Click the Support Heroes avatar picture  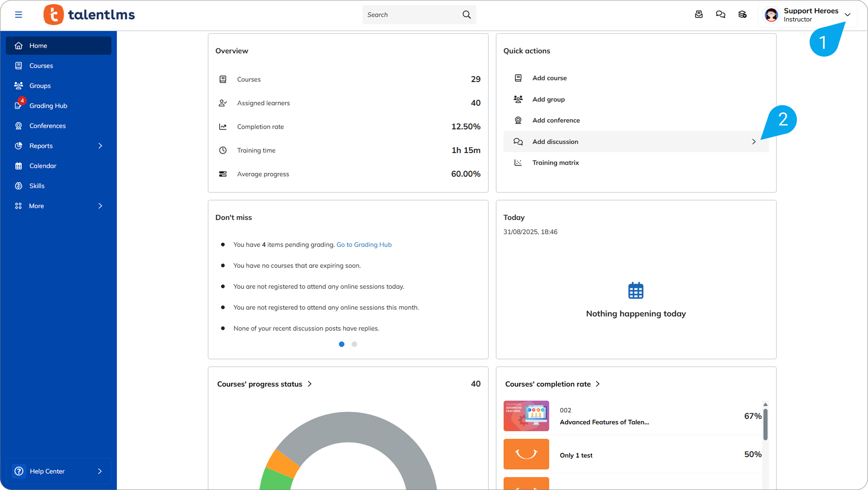771,15
